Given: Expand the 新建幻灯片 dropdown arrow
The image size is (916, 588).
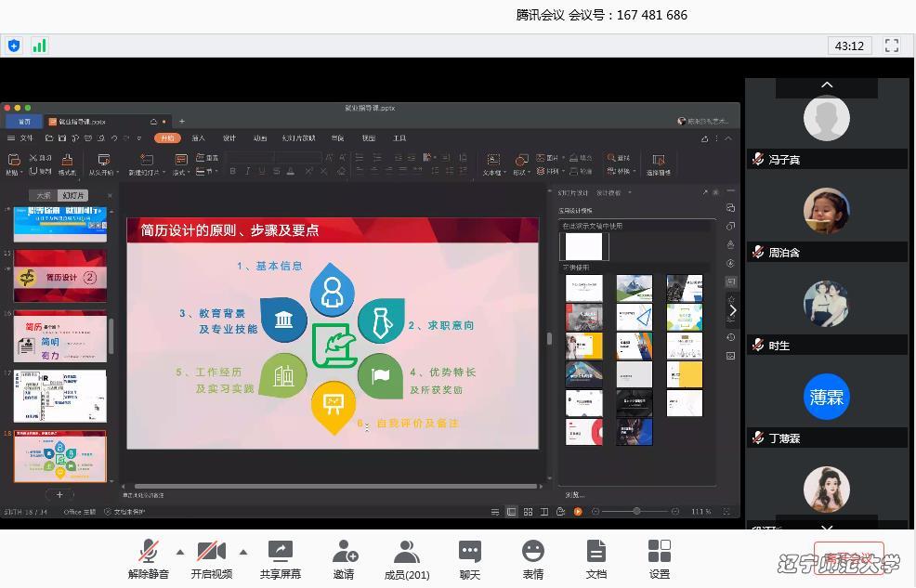Looking at the screenshot, I should tap(164, 173).
